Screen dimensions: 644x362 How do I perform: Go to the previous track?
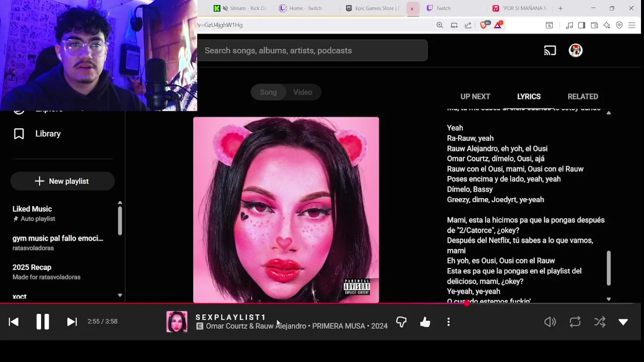click(14, 322)
